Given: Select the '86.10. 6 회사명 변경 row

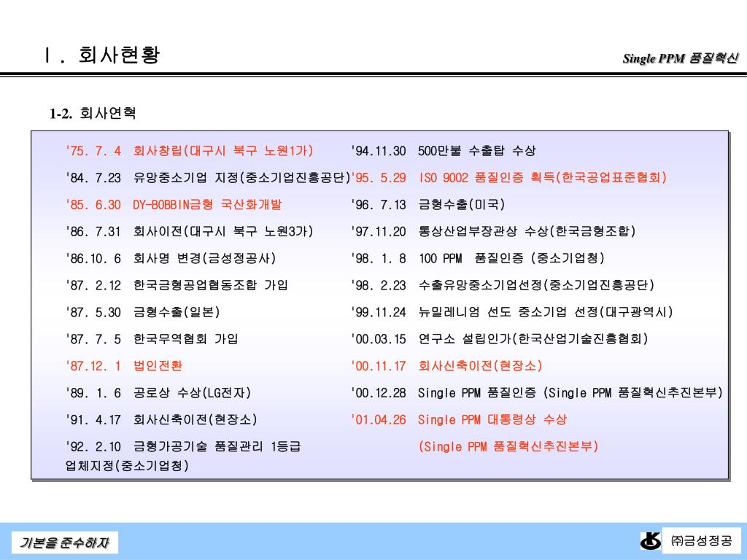Looking at the screenshot, I should coord(171,259).
